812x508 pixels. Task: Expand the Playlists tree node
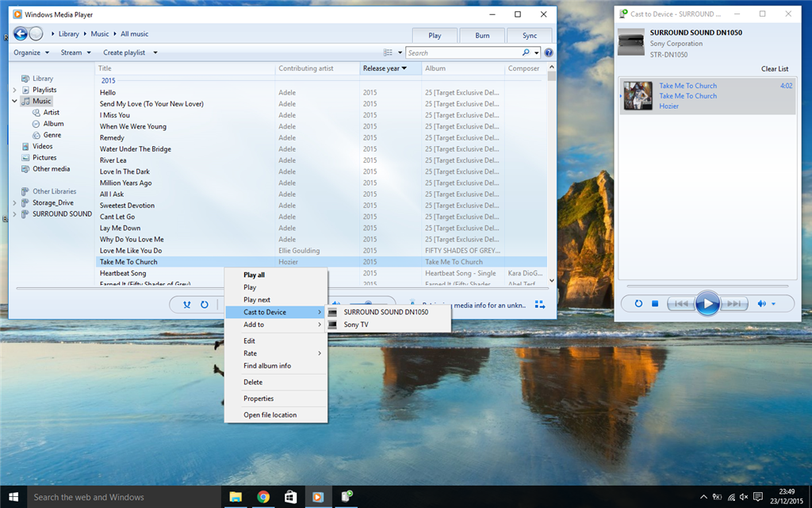[14, 90]
